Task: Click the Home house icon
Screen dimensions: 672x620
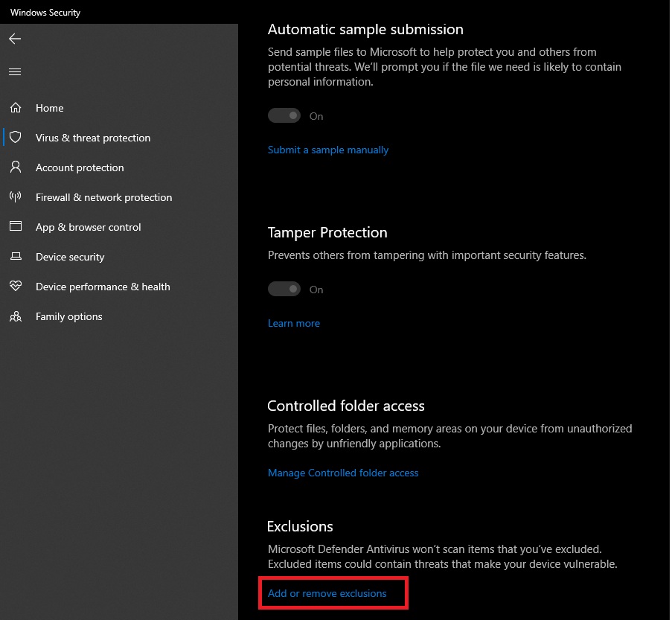Action: point(16,108)
